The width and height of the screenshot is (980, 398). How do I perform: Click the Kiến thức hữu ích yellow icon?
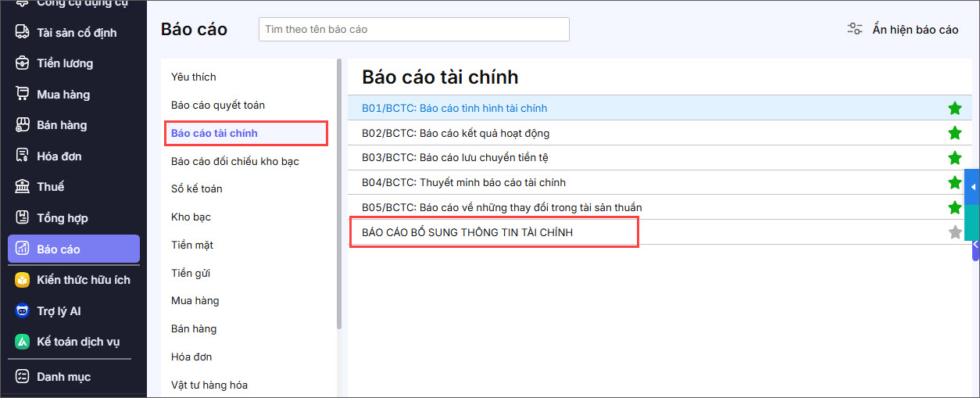pos(23,280)
